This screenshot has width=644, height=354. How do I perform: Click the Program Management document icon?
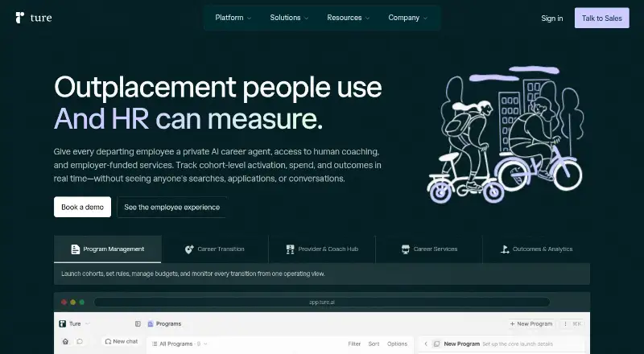[75, 249]
